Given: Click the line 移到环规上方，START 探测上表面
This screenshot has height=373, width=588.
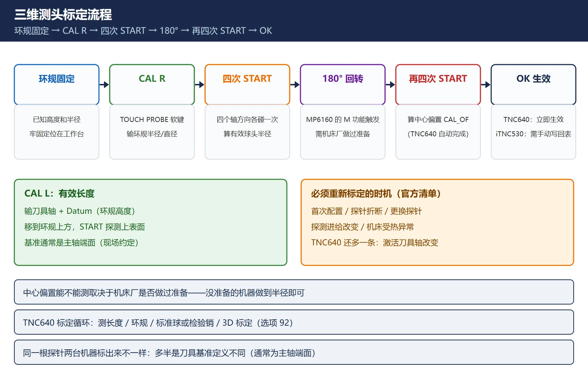Looking at the screenshot, I should point(85,227).
